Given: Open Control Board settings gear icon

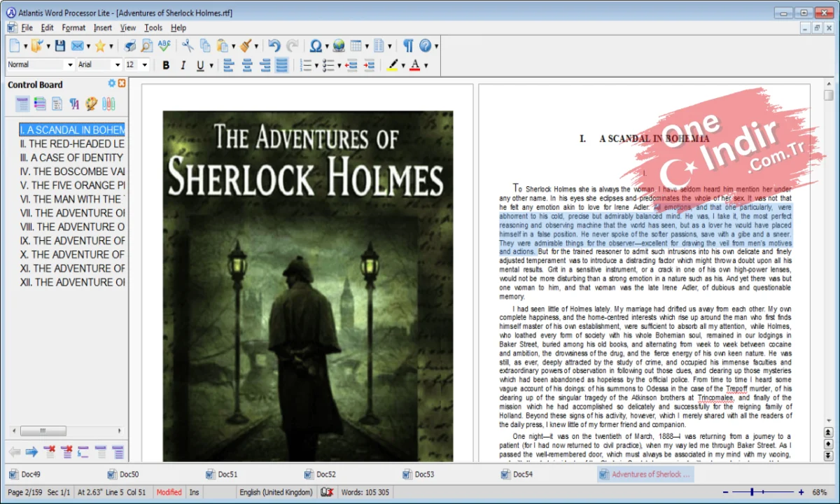Looking at the screenshot, I should point(111,83).
